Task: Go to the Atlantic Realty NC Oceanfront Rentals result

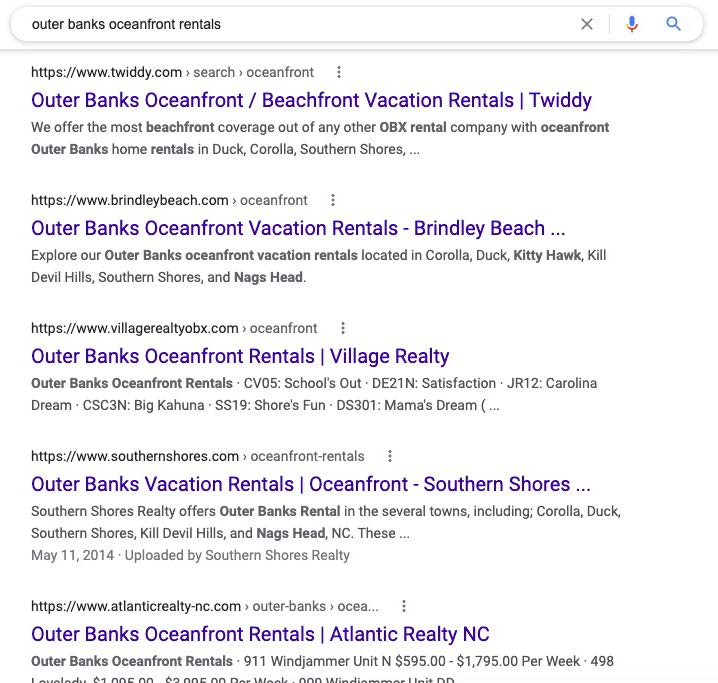Action: 260,634
